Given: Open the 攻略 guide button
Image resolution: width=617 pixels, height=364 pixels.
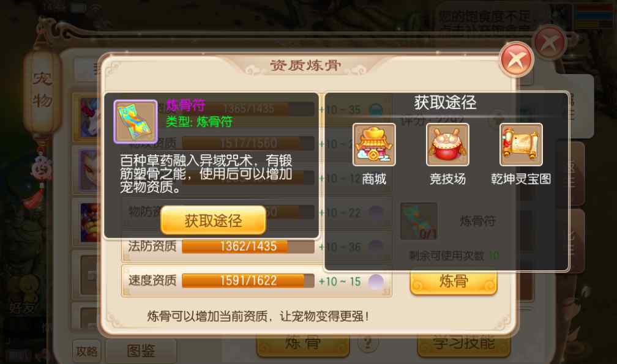Looking at the screenshot, I should pyautogui.click(x=86, y=351).
